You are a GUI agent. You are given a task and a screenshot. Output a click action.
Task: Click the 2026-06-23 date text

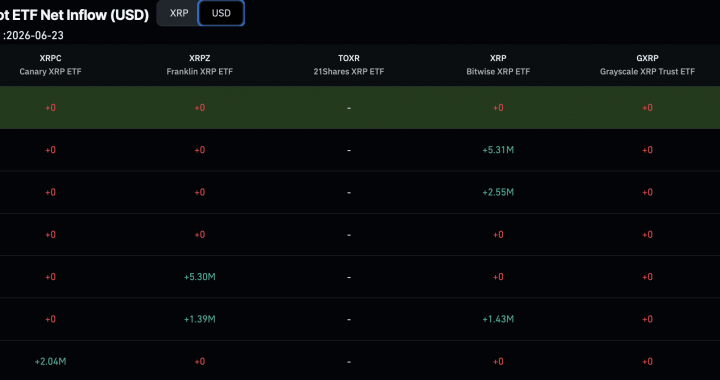coord(35,35)
